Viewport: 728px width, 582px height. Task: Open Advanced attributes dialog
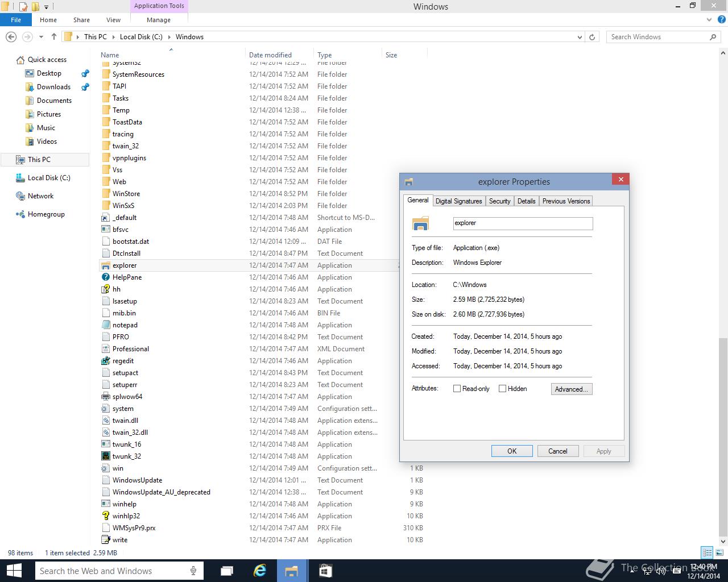point(572,389)
